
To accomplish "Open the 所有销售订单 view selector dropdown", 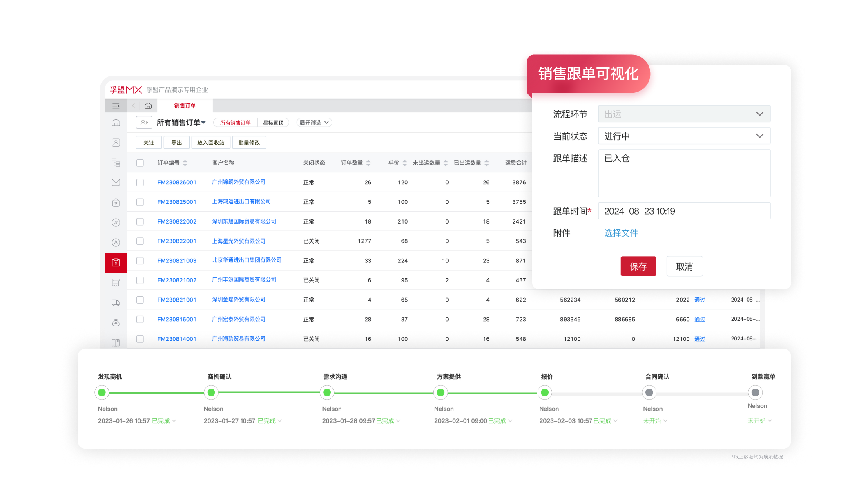I will coord(181,122).
